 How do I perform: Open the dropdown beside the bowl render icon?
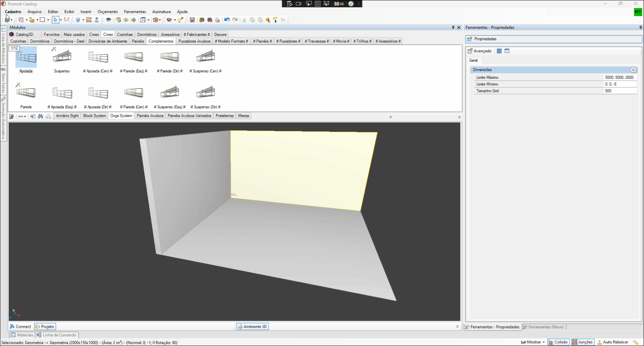tap(175, 20)
